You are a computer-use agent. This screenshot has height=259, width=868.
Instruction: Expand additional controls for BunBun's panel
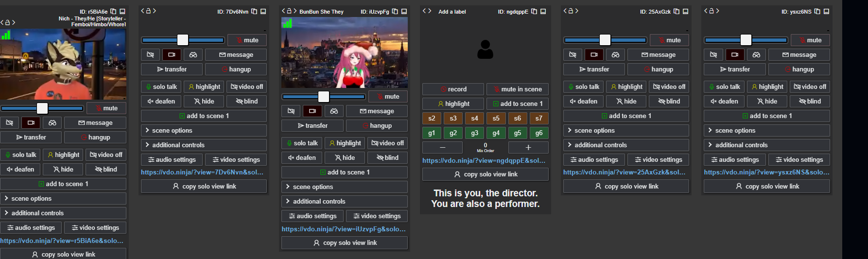344,202
